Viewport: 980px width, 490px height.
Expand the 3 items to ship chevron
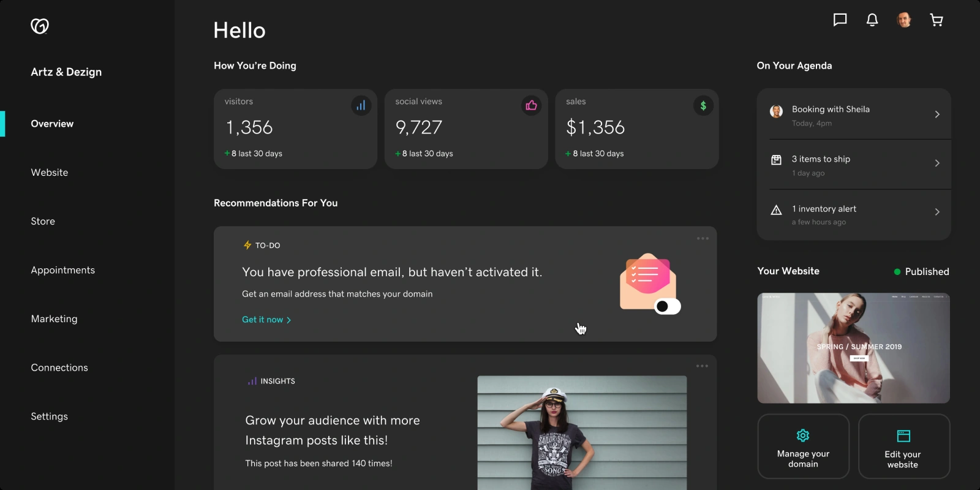click(937, 163)
